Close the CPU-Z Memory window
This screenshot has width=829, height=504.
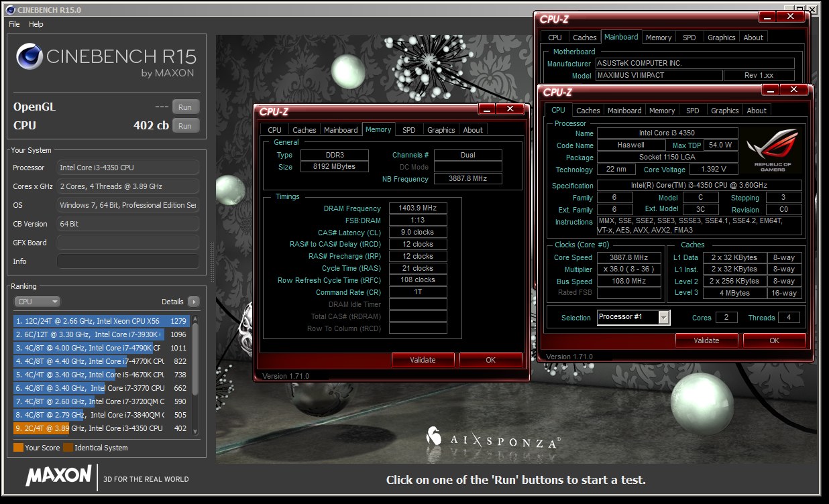510,109
